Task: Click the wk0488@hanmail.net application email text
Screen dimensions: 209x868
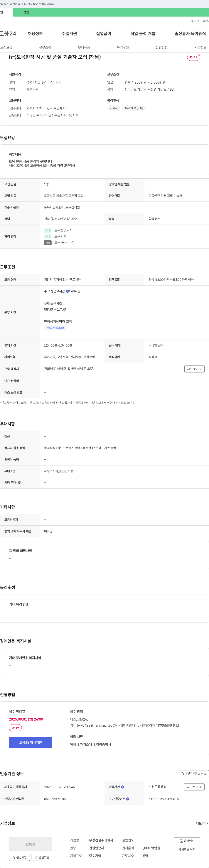Action: tap(95, 726)
